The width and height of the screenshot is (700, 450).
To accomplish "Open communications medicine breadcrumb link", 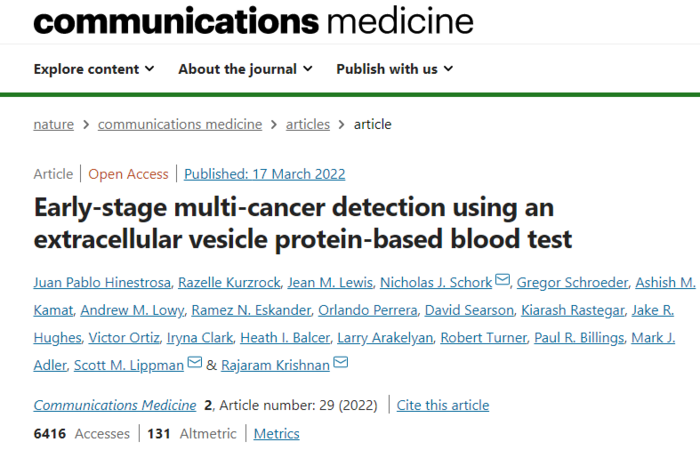I will point(180,124).
